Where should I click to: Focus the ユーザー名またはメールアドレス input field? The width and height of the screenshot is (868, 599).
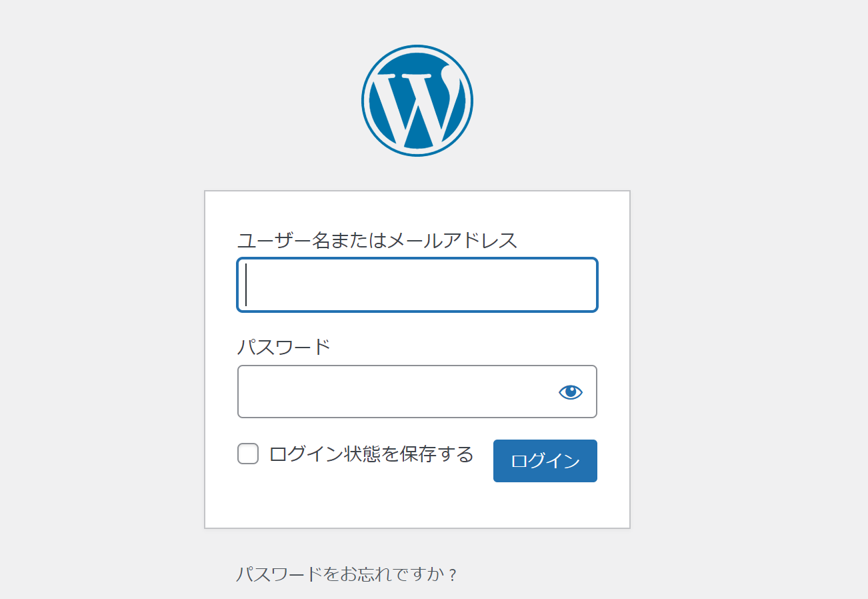click(417, 285)
